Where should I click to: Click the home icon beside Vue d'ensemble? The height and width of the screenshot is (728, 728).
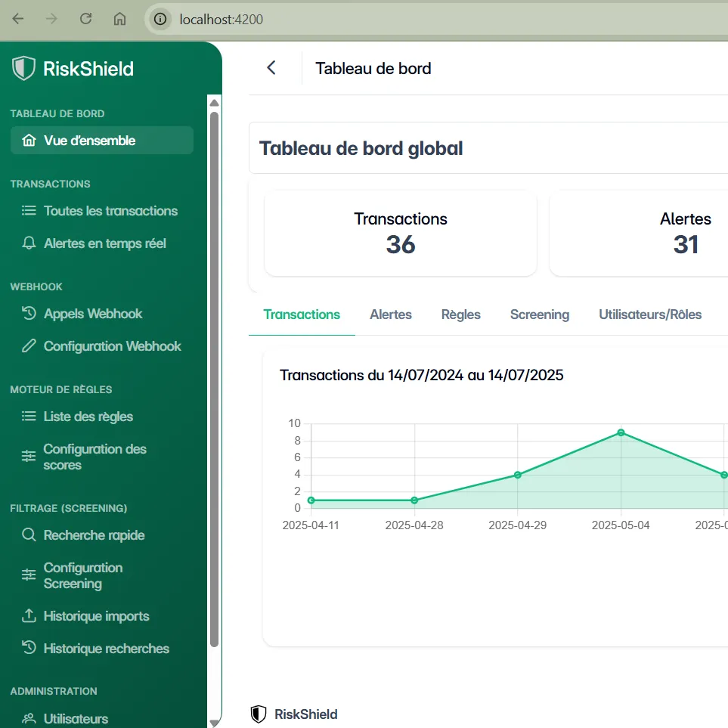pos(29,141)
